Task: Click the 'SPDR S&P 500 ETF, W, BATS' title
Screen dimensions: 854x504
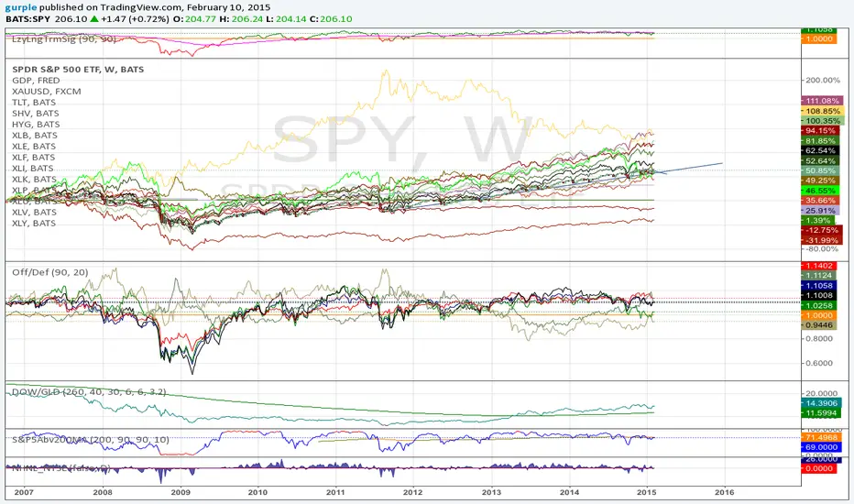Action: pyautogui.click(x=78, y=70)
